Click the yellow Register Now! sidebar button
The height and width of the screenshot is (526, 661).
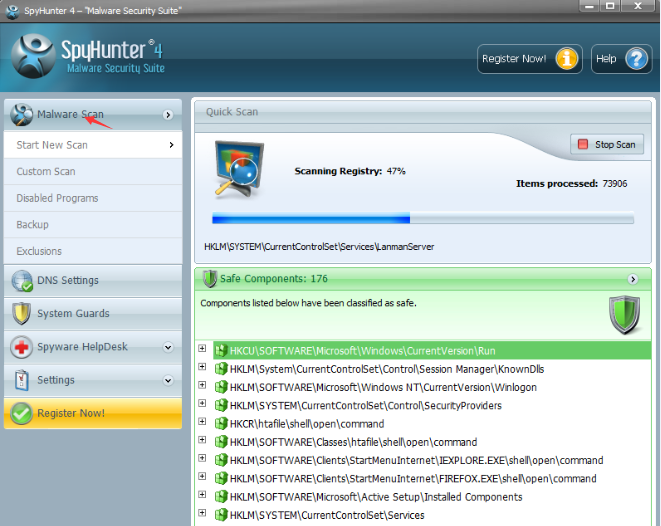click(93, 413)
